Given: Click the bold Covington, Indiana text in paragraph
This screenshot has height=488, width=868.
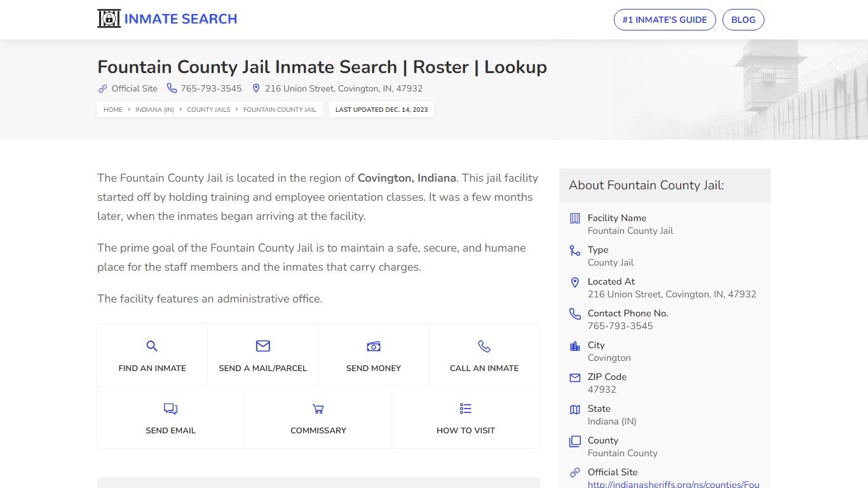Looking at the screenshot, I should 407,178.
